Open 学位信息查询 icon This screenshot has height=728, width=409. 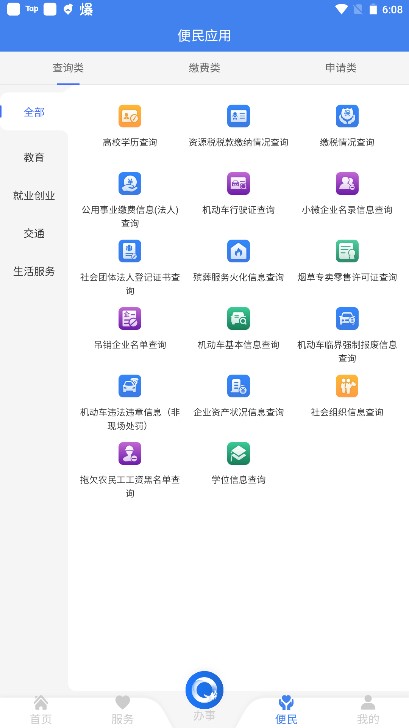(x=238, y=453)
